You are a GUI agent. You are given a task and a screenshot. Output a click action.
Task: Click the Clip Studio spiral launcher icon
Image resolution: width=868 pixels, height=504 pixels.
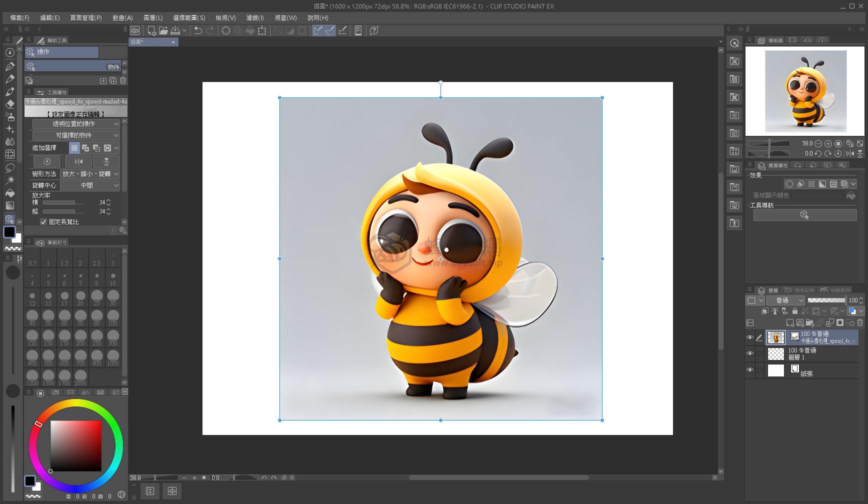click(x=135, y=30)
